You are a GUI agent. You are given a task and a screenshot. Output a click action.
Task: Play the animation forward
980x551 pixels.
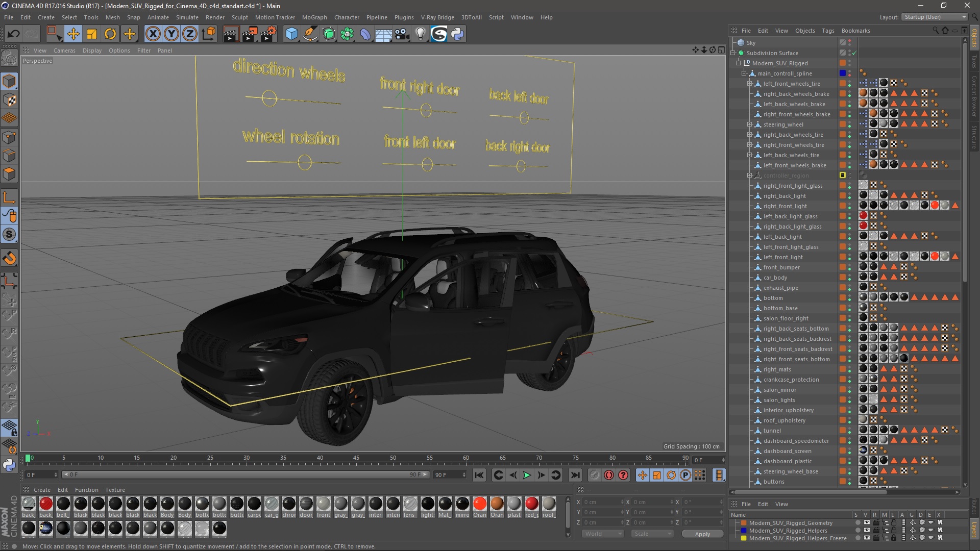527,475
